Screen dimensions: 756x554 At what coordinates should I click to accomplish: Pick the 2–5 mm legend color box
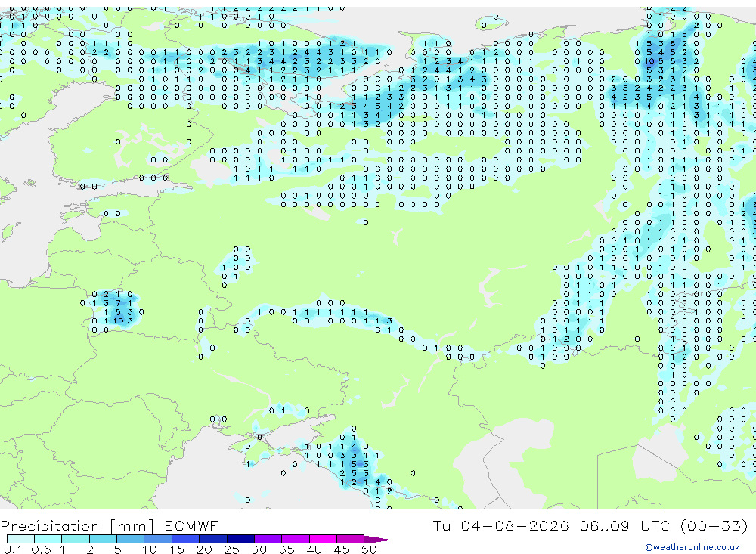click(103, 539)
